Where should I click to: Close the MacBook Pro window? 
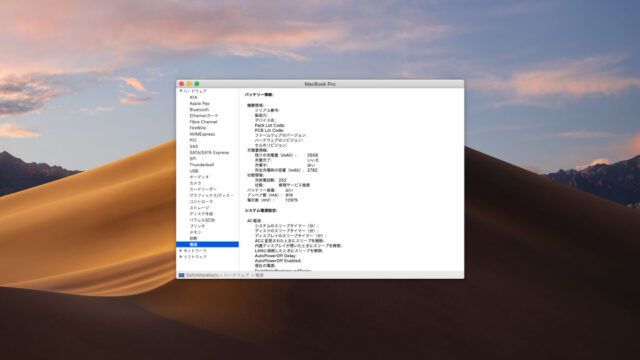pos(182,84)
